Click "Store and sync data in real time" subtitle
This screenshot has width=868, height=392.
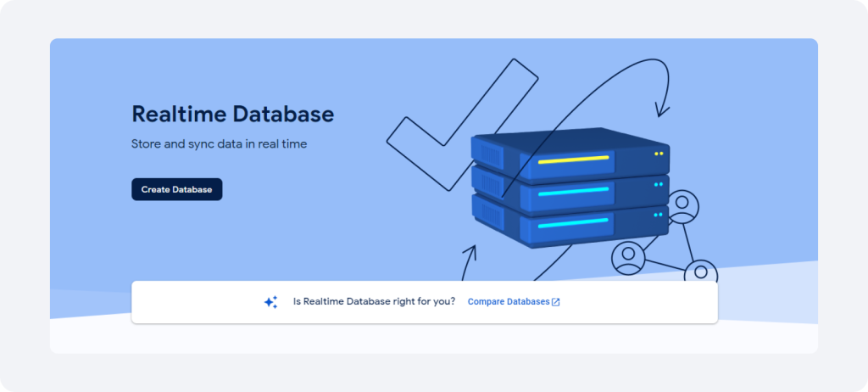click(220, 144)
